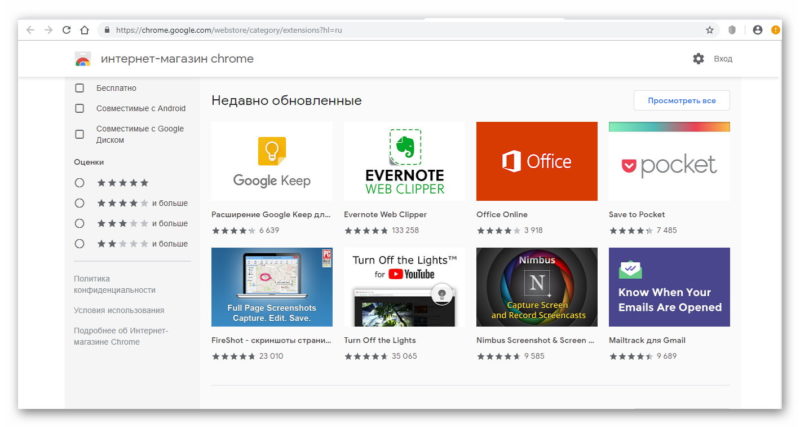Click the Evernote Web Clipper title text
The height and width of the screenshot is (427, 800).
click(x=385, y=214)
